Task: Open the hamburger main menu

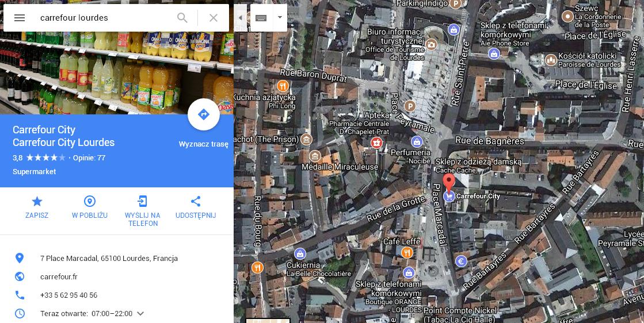Action: [x=20, y=18]
